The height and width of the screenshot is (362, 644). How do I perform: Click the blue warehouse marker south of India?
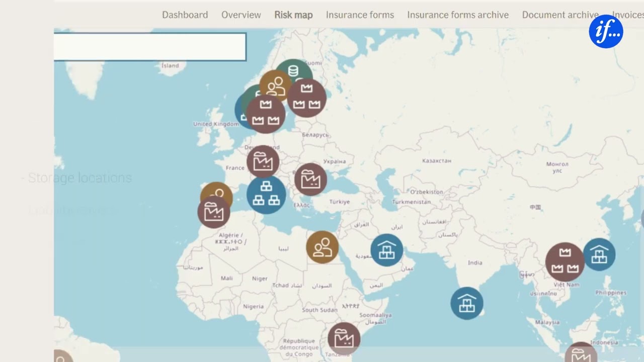pos(466,303)
